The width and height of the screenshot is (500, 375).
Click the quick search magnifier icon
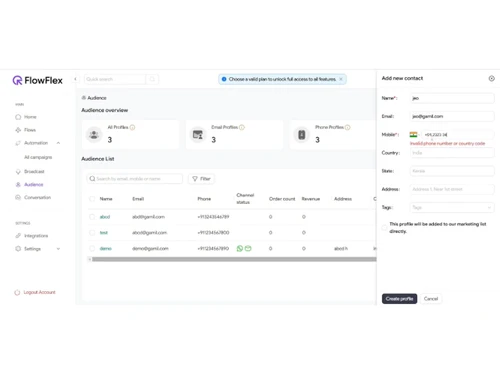tap(152, 79)
